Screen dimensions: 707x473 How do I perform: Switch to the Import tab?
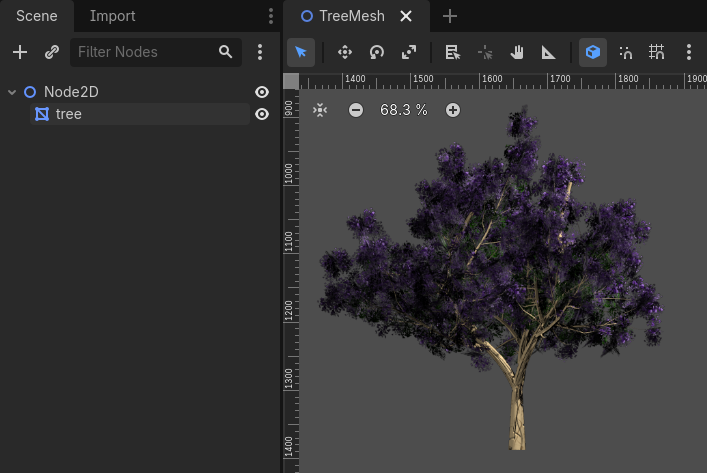coord(112,16)
